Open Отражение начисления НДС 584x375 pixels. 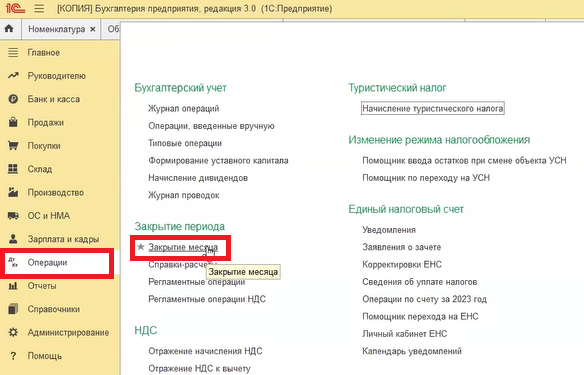[x=205, y=351]
